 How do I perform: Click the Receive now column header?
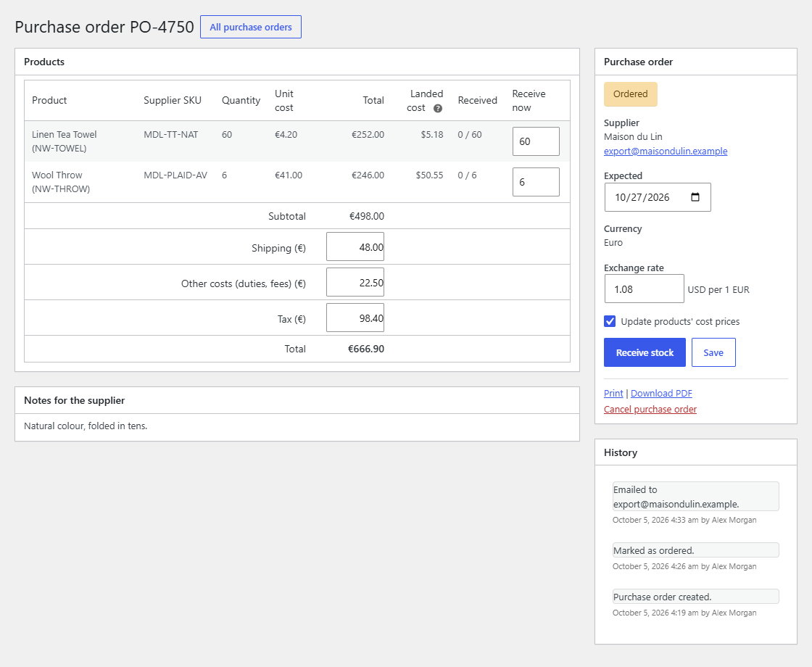click(529, 101)
